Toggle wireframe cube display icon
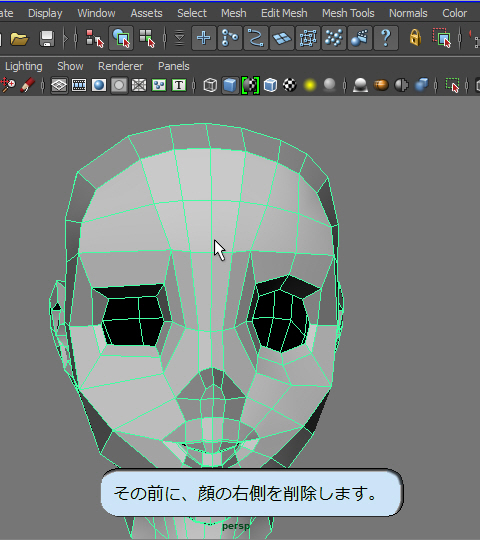480x540 pixels. coord(210,85)
